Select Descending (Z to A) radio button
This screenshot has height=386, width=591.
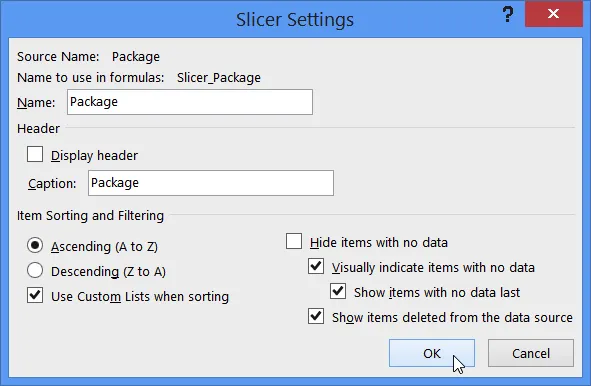[35, 271]
